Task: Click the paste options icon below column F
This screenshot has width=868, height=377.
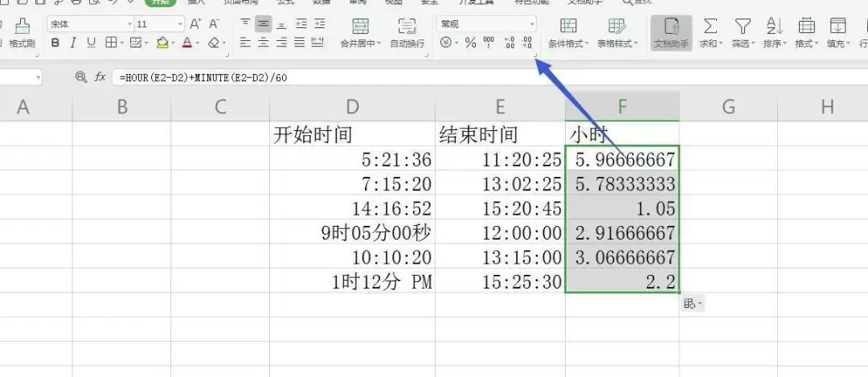Action: 693,303
